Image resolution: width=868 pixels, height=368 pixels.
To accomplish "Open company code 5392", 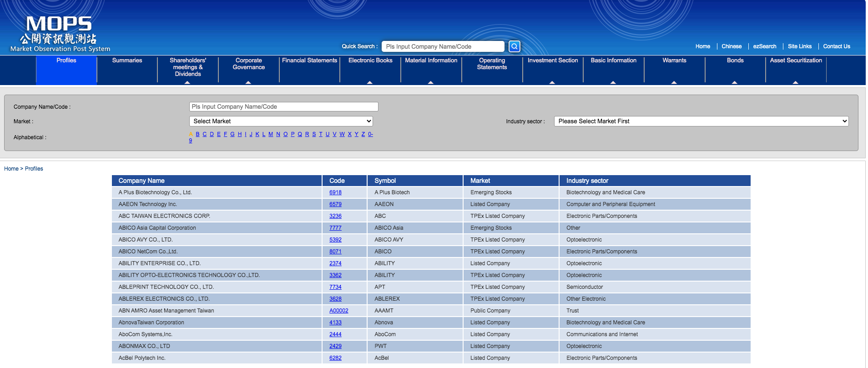I will (x=335, y=240).
